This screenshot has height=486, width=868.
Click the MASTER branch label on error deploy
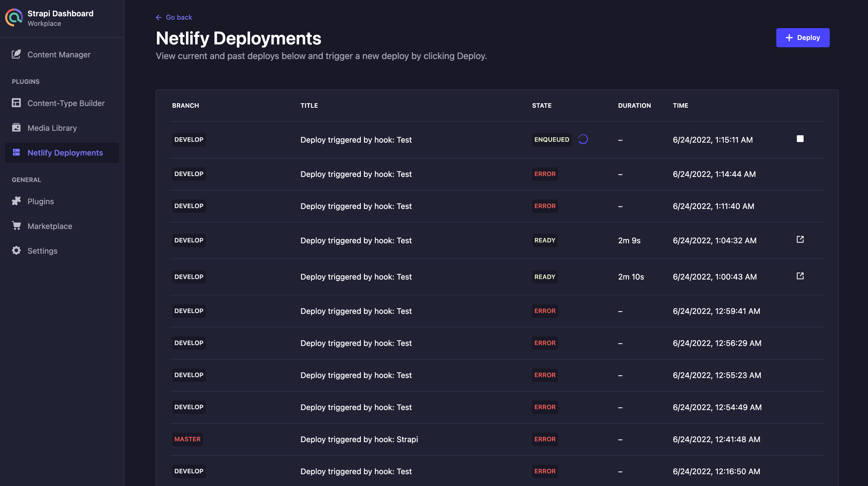tap(186, 438)
